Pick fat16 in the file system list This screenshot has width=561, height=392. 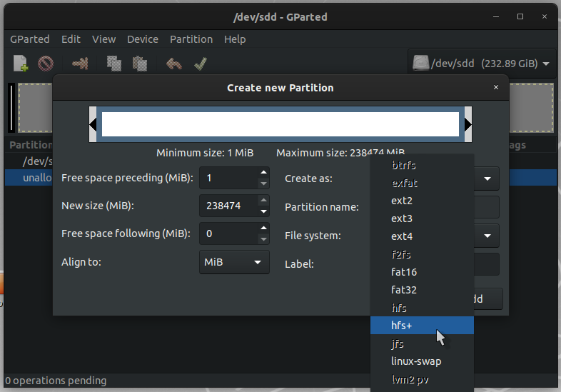click(x=423, y=272)
